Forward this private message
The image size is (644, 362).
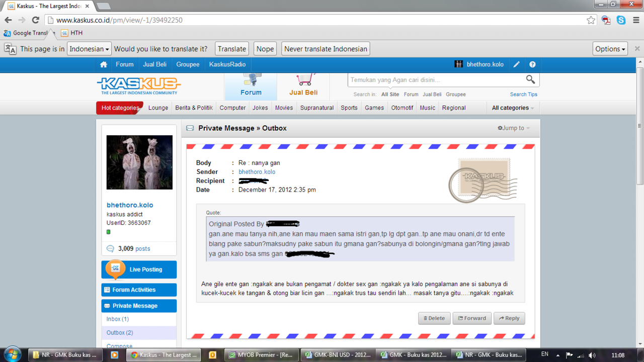pos(472,318)
